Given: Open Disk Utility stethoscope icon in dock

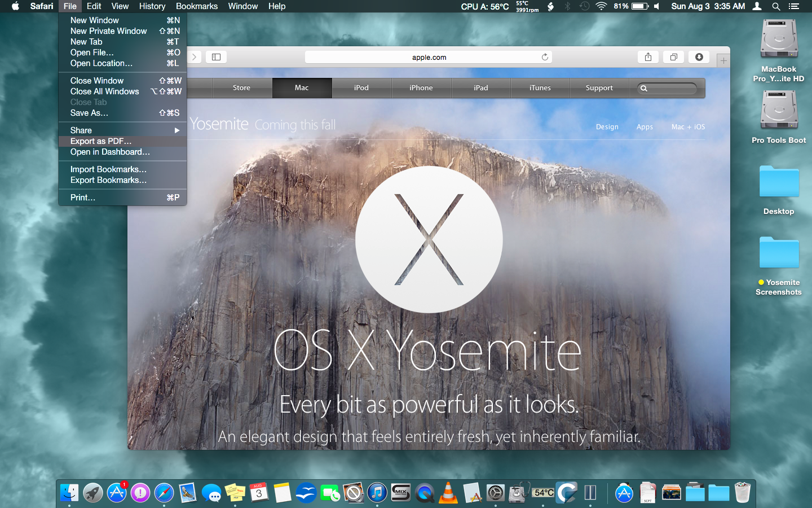Looking at the screenshot, I should click(x=519, y=493).
